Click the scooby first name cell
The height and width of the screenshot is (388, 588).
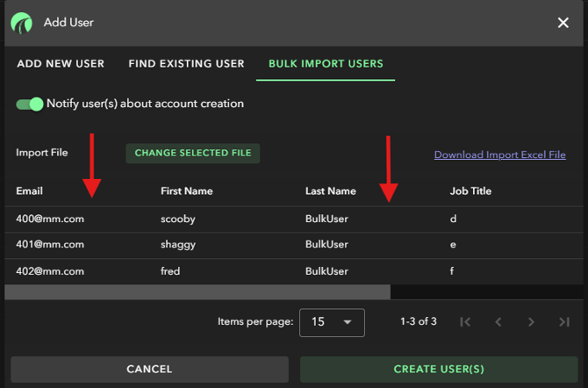click(x=178, y=219)
